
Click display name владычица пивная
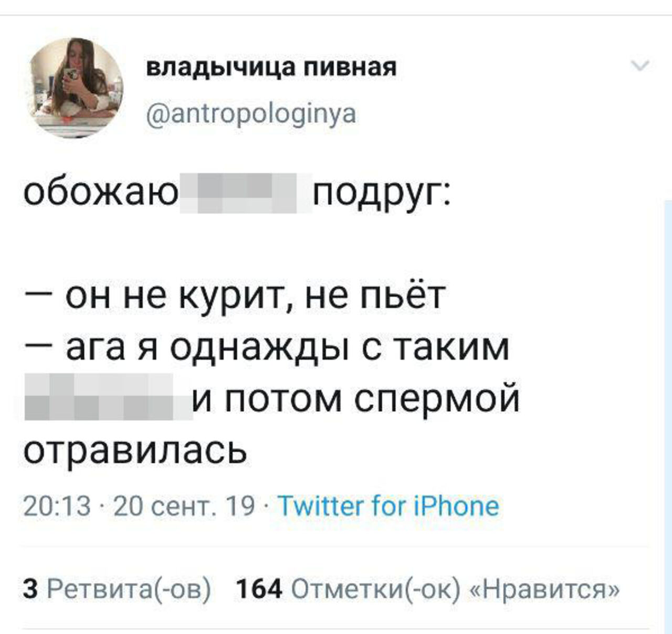(271, 67)
